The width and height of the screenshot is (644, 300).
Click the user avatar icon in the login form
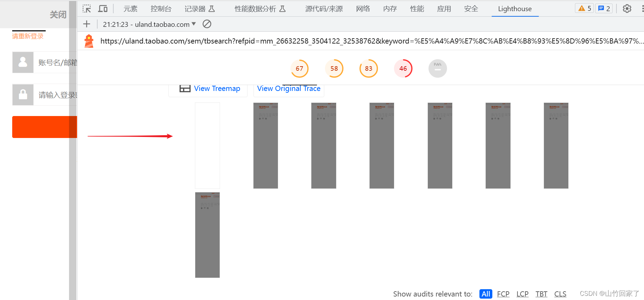(23, 62)
